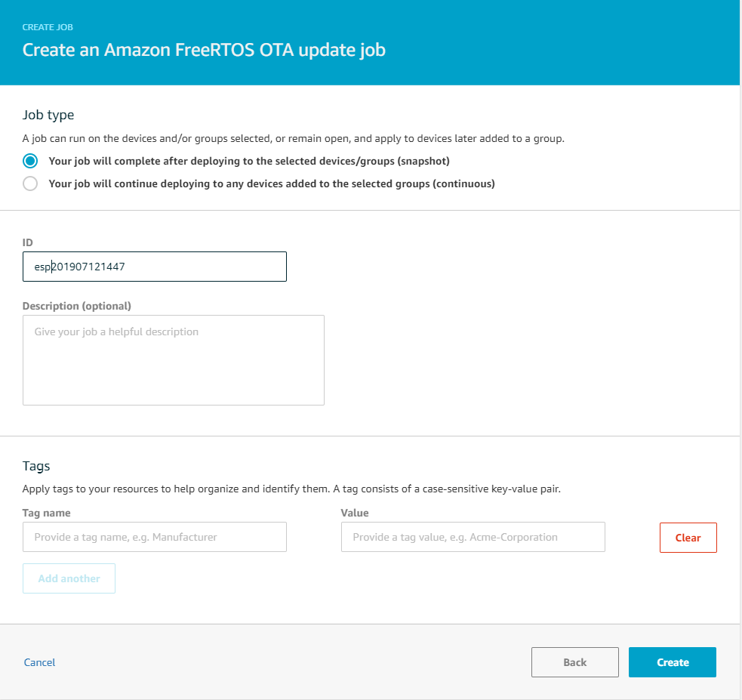Click the Value label above the field
Screen dimensions: 742x700
click(355, 513)
